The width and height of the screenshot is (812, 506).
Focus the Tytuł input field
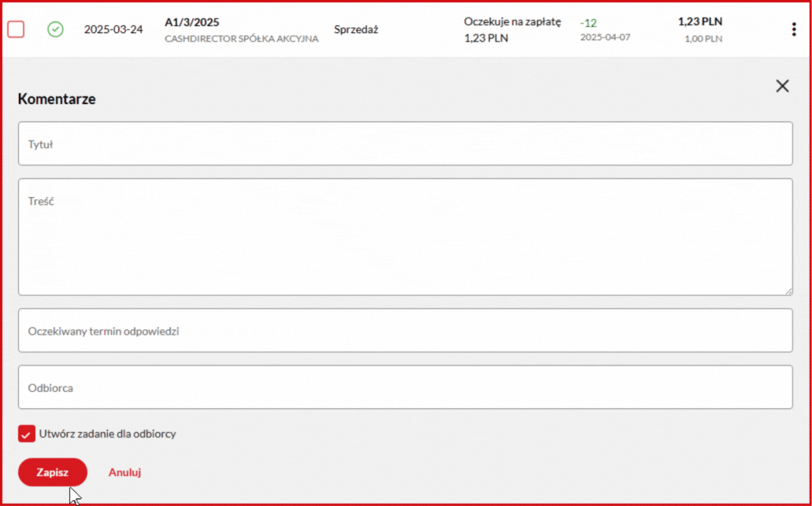click(x=406, y=143)
